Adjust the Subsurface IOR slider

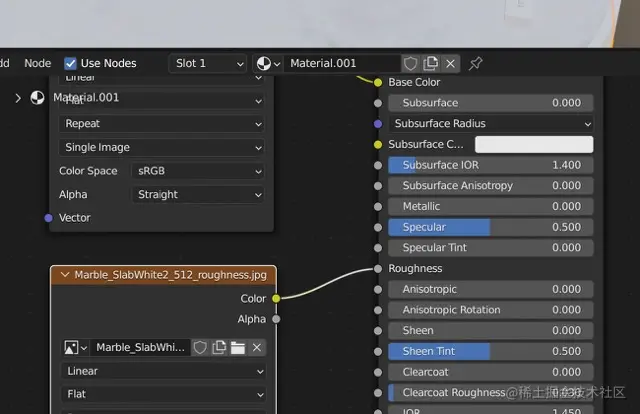pos(491,165)
